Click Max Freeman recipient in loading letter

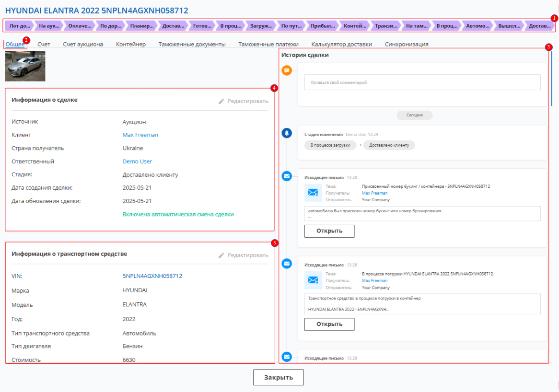pyautogui.click(x=375, y=281)
